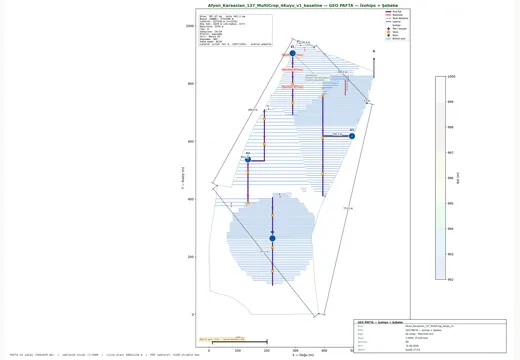520x360 pixels.
Task: Click the elevation colorbar gradient strip
Action: pyautogui.click(x=440, y=178)
